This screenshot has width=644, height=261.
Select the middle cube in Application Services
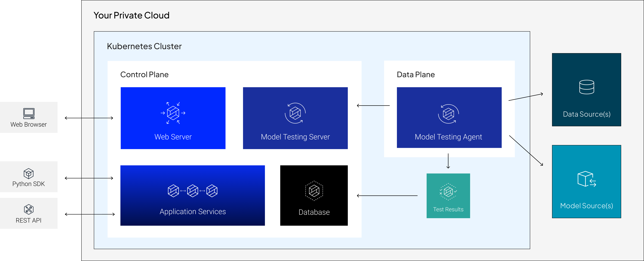tap(193, 191)
